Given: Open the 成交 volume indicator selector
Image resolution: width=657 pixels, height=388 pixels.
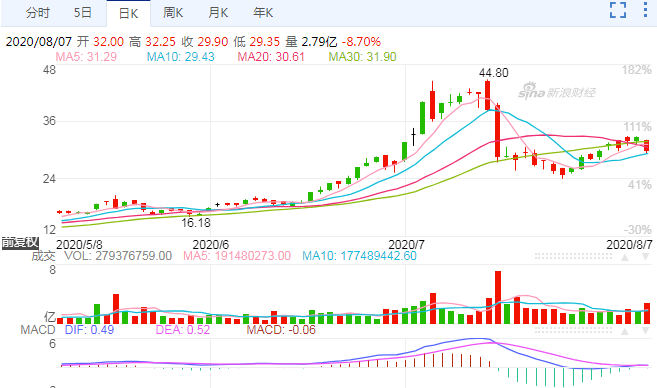Looking at the screenshot, I should (x=43, y=256).
